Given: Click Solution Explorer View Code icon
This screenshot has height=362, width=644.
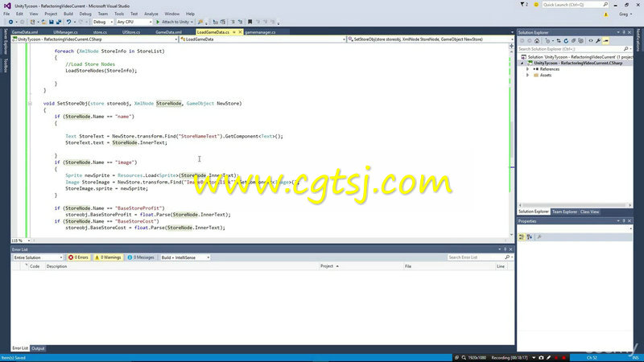Looking at the screenshot, I should pyautogui.click(x=591, y=41).
